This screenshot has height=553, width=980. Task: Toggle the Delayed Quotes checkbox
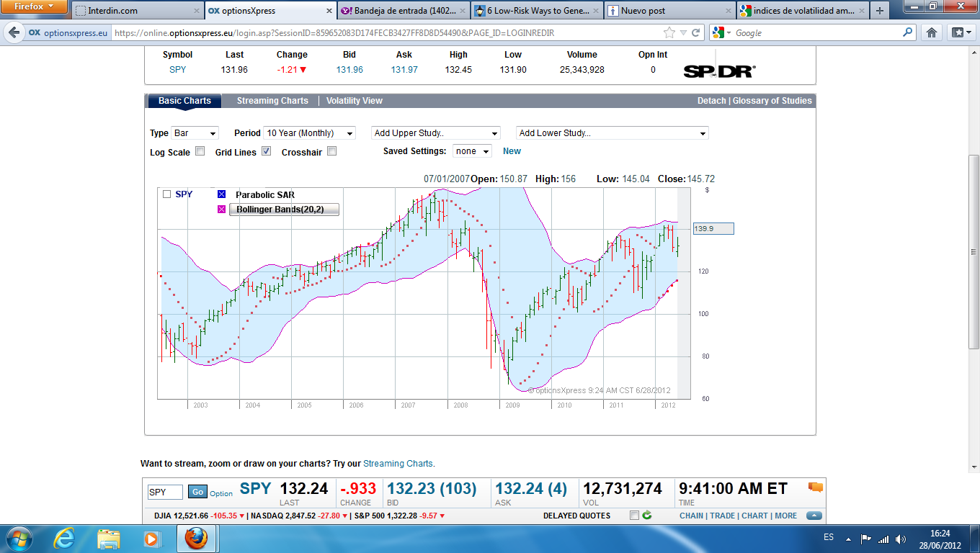tap(634, 515)
